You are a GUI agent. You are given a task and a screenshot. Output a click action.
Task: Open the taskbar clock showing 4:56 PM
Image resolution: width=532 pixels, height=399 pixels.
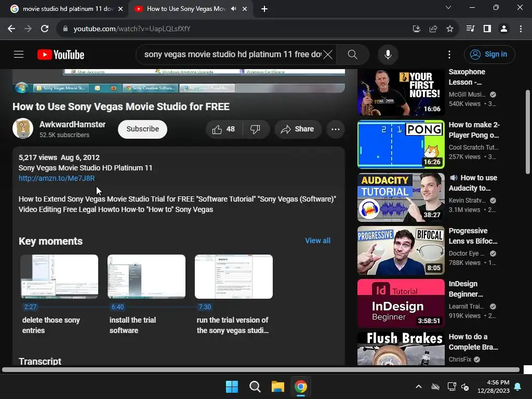(x=494, y=387)
